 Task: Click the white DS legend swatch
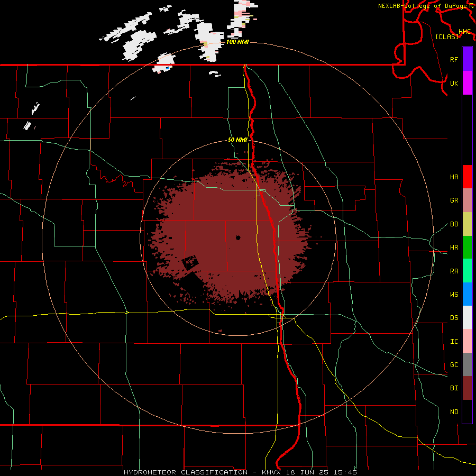pos(467,317)
